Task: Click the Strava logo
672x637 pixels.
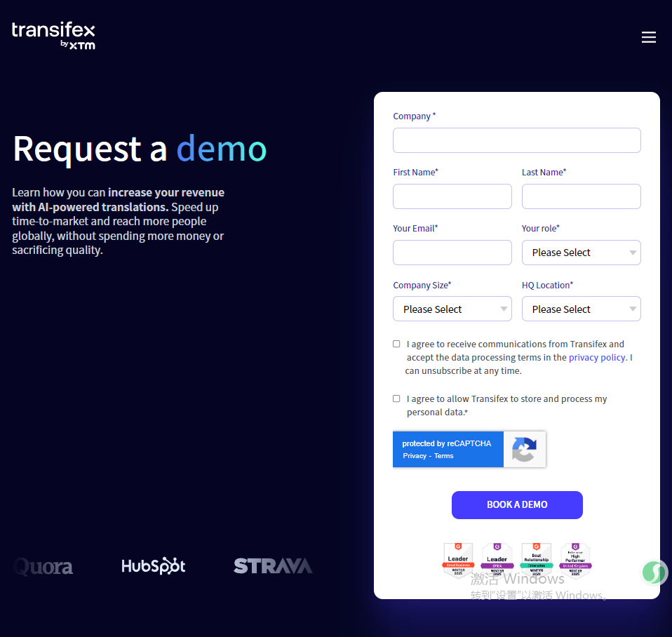Action: (273, 566)
